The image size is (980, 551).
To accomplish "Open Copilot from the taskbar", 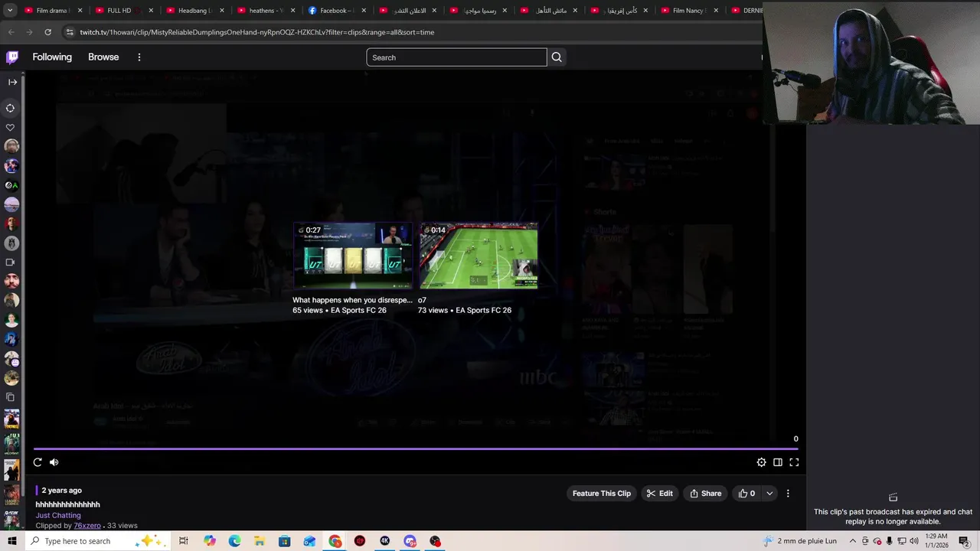I will point(210,541).
